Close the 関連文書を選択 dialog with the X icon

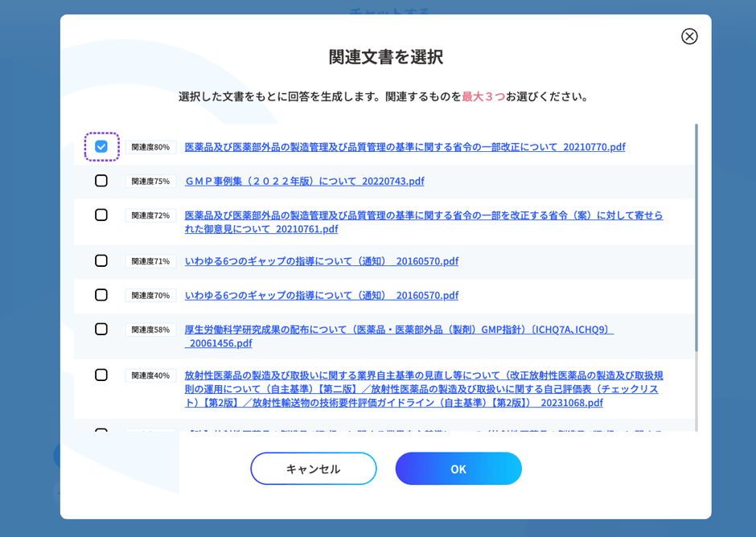[689, 36]
